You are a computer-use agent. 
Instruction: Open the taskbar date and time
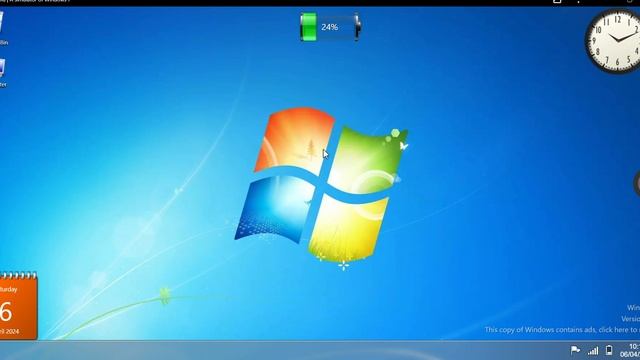tap(631, 351)
